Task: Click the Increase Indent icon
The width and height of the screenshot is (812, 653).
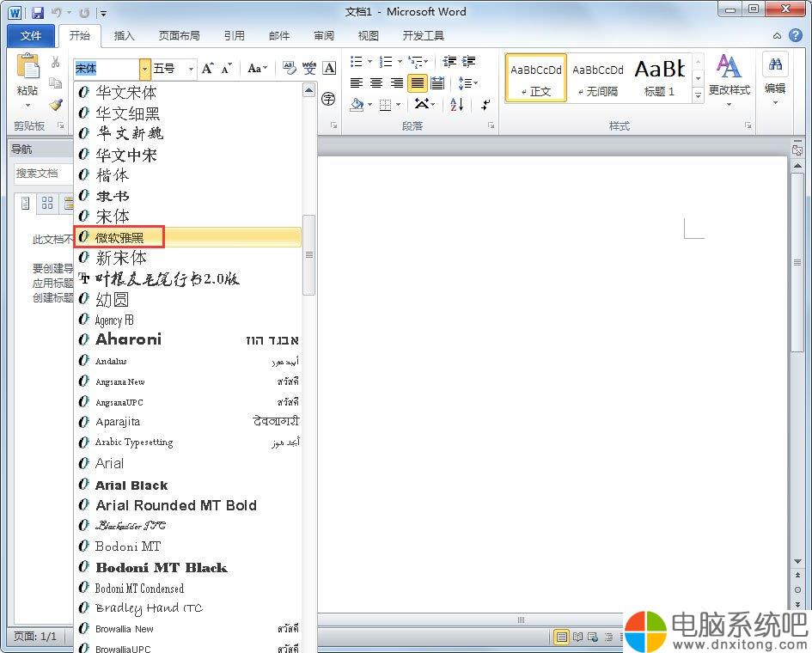Action: click(468, 62)
